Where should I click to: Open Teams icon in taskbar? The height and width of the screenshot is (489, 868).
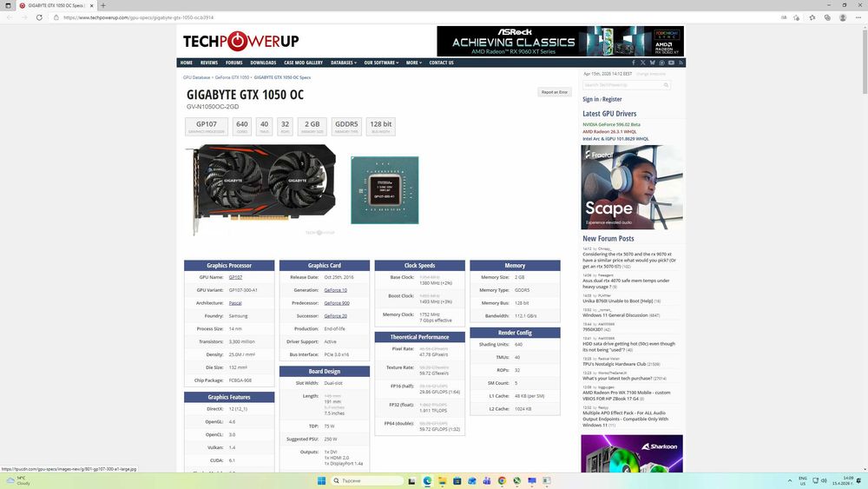(x=487, y=480)
